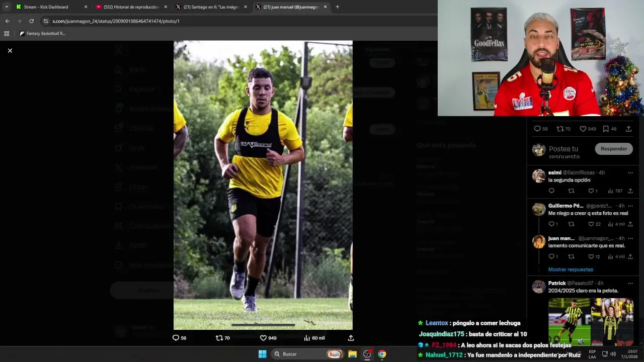Switch to the 'Santiago en X' tab
The width and height of the screenshot is (644, 362).
[211, 7]
